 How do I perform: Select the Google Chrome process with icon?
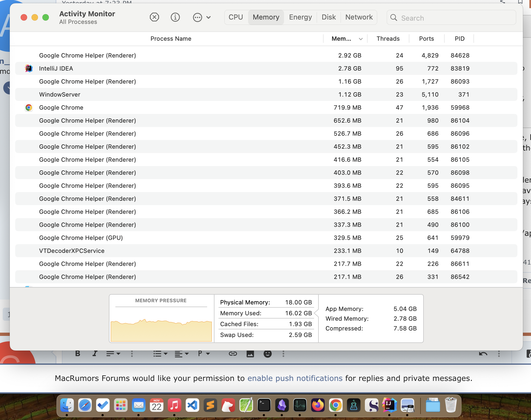click(61, 107)
